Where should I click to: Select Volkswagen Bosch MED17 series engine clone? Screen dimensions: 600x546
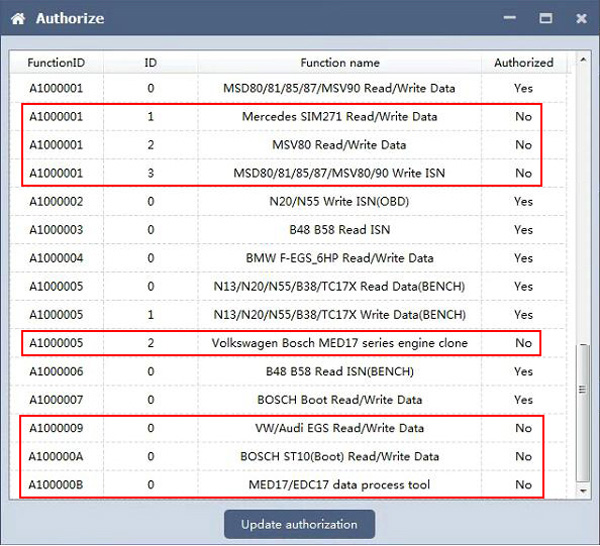point(288,343)
